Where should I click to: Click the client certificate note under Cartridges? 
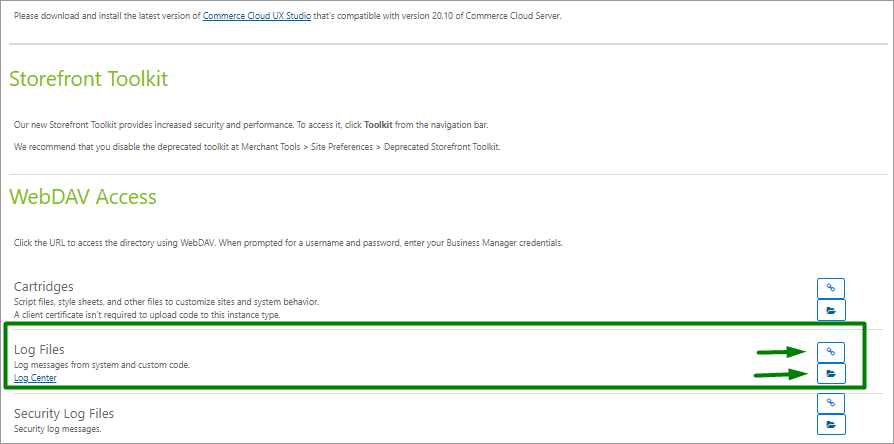[x=147, y=314]
